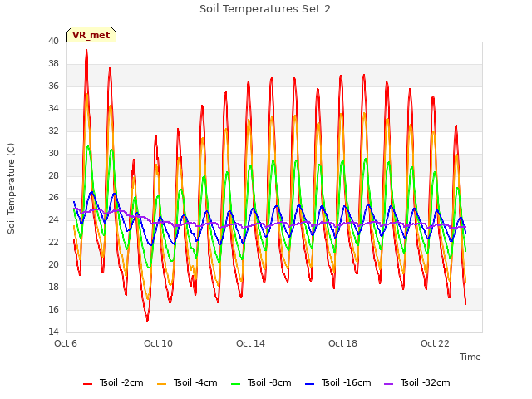Click the 34 y-axis tick label

pos(53,108)
